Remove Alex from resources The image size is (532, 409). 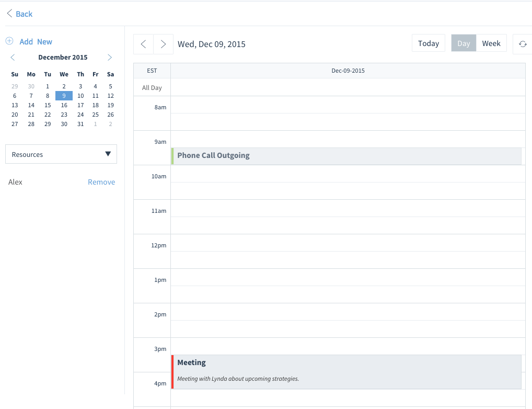(x=101, y=182)
